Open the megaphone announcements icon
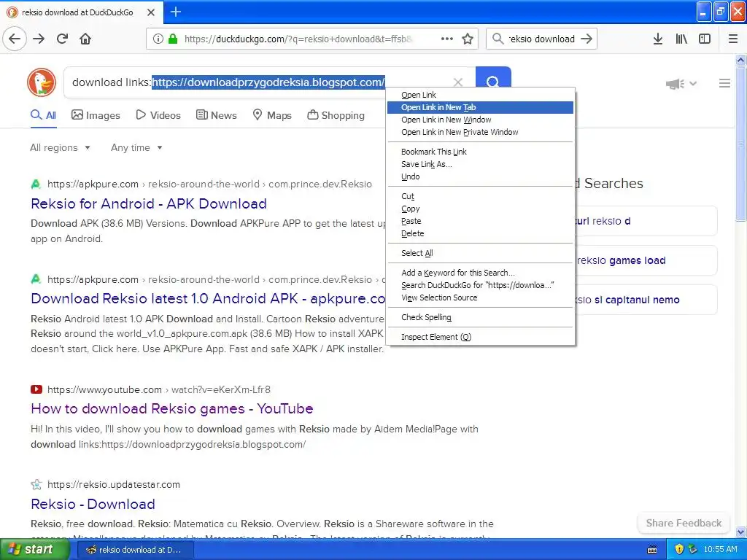This screenshot has width=747, height=560. [x=675, y=84]
